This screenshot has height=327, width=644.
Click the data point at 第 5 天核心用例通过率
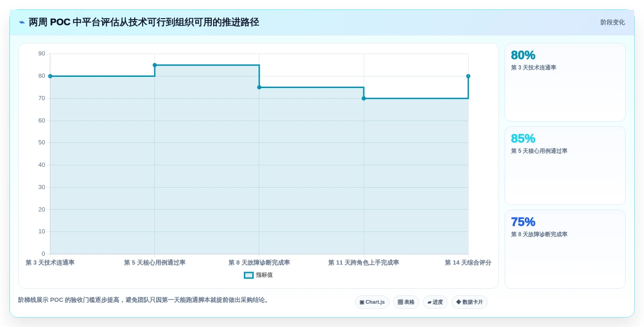coord(155,65)
